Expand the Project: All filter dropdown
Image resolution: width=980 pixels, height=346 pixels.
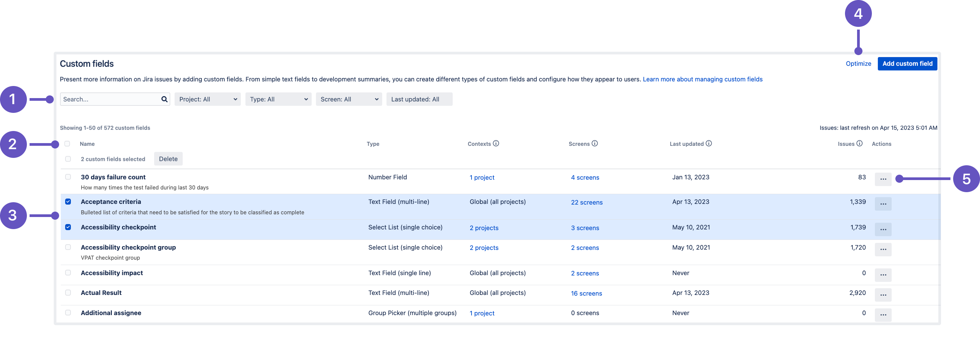208,99
